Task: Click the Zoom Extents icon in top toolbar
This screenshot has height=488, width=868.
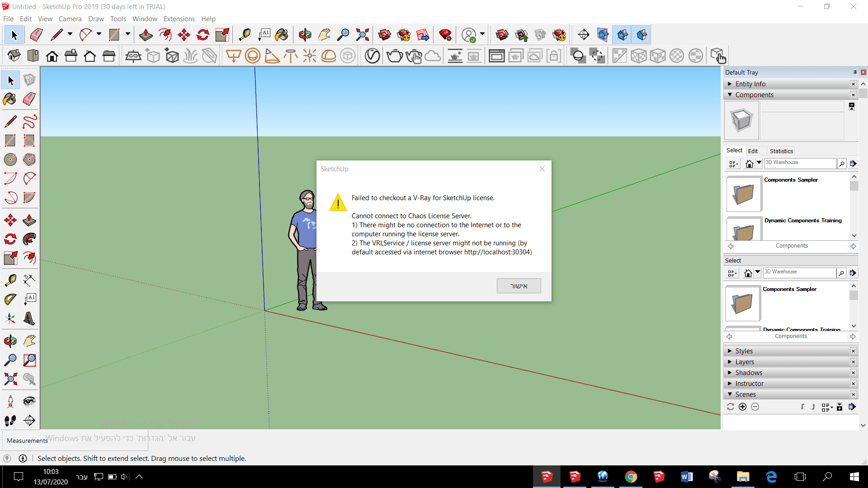Action: (362, 35)
